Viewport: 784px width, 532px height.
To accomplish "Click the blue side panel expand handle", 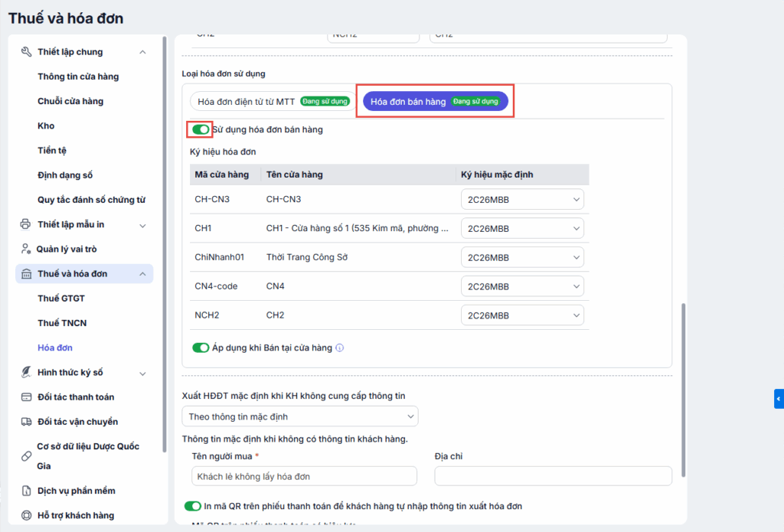I will (779, 399).
